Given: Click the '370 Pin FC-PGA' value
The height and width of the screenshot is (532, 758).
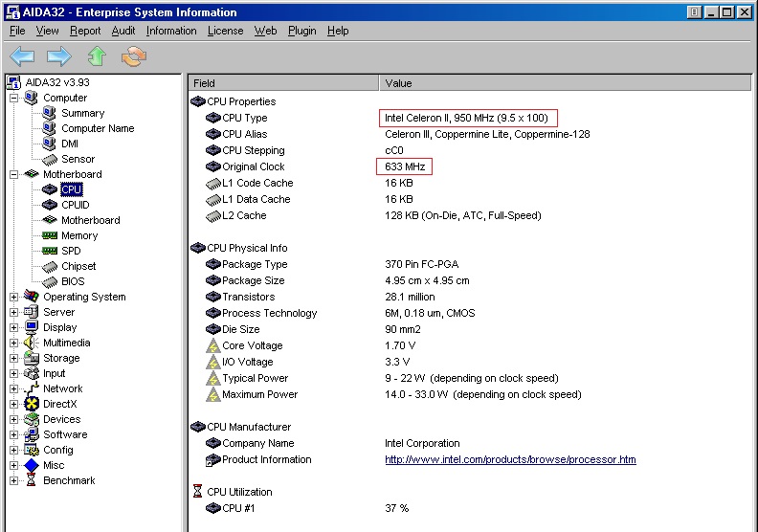Looking at the screenshot, I should (421, 264).
